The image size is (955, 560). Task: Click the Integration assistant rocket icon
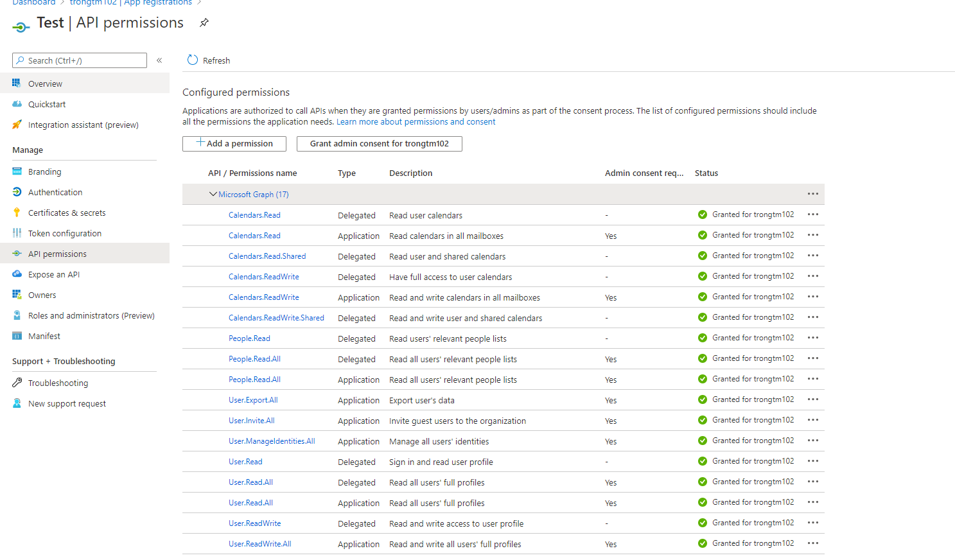17,124
